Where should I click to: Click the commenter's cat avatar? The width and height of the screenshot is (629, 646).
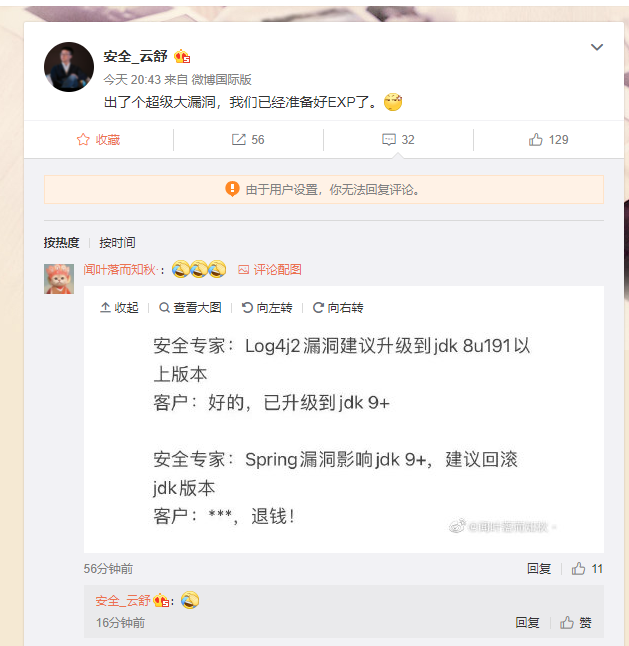tap(59, 279)
